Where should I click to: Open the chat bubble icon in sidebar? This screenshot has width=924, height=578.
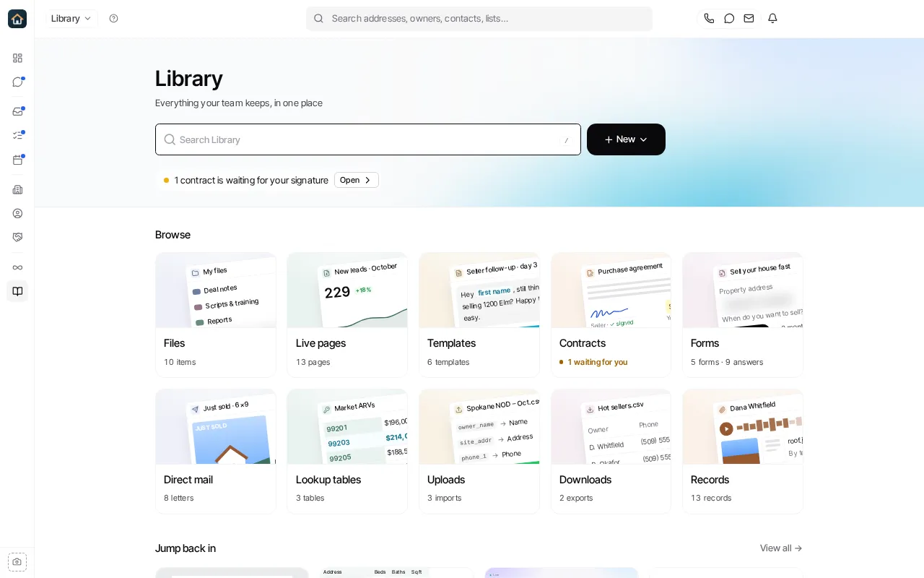click(x=17, y=82)
